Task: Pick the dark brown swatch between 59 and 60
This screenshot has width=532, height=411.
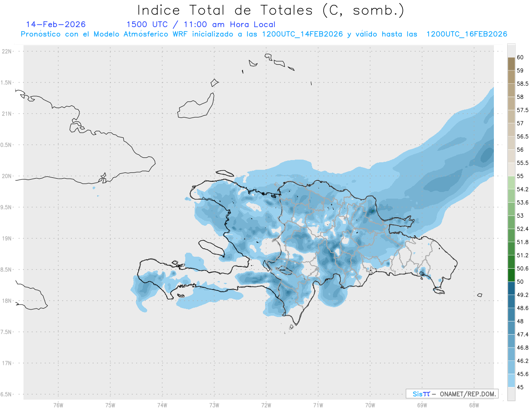Action: tap(511, 64)
